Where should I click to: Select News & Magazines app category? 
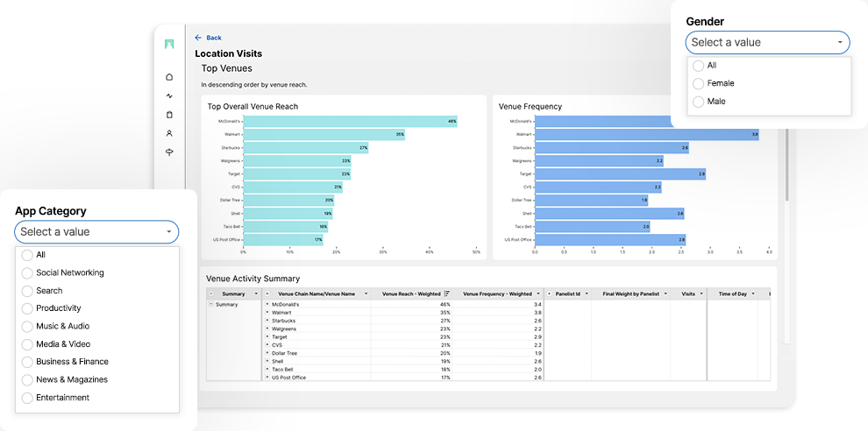click(x=27, y=379)
